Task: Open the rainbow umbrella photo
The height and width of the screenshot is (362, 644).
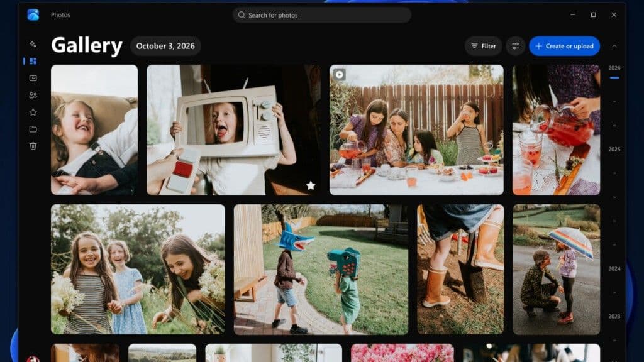Action: coord(556,269)
